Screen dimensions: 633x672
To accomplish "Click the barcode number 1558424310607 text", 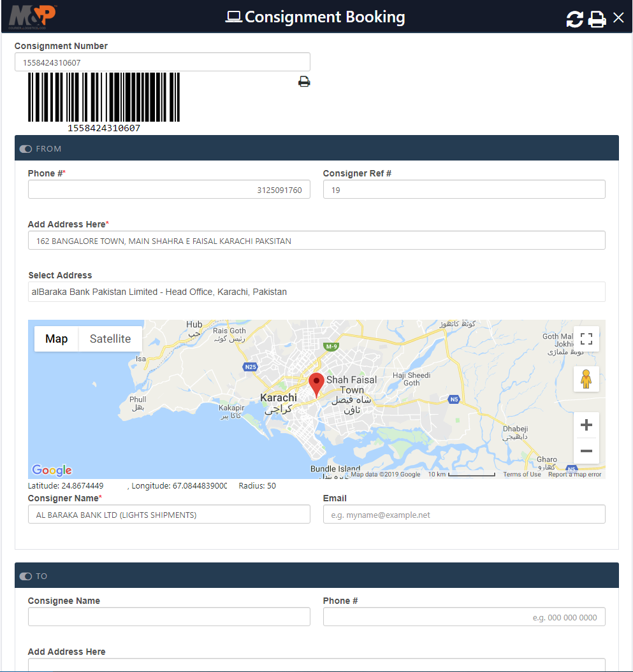I will 104,128.
